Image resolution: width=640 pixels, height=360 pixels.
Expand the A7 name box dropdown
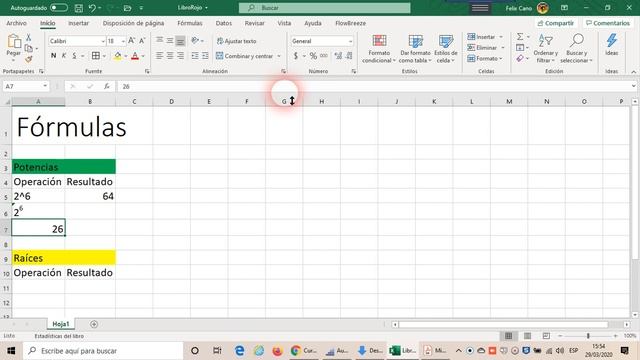tap(45, 86)
